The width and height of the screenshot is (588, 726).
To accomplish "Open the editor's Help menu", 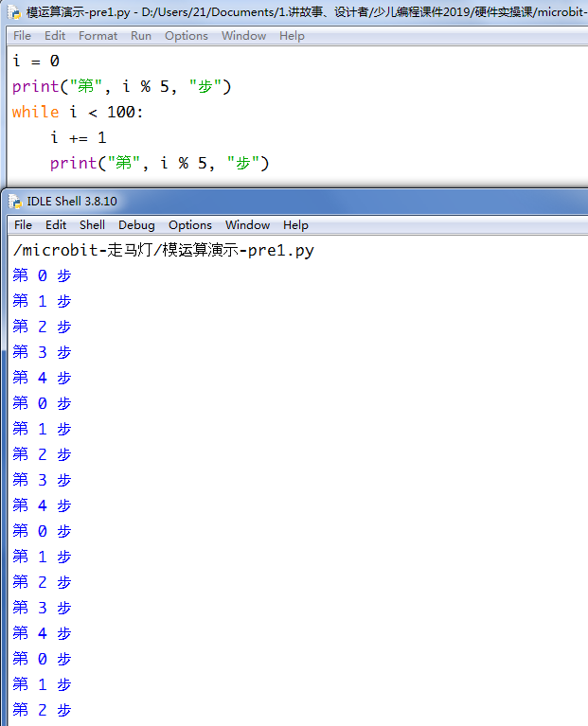I will tap(293, 36).
